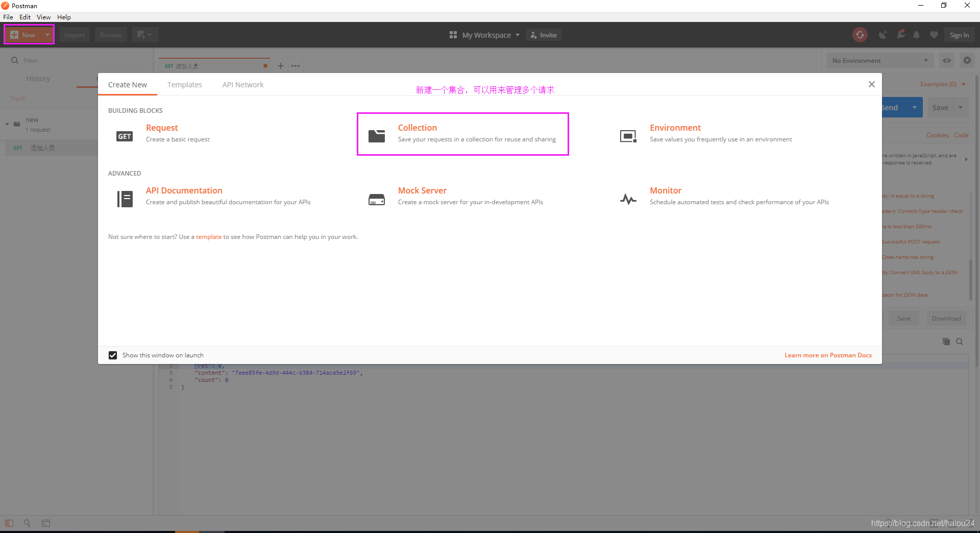Click the new window icon in the toolbar
This screenshot has height=533, width=980.
pos(145,35)
